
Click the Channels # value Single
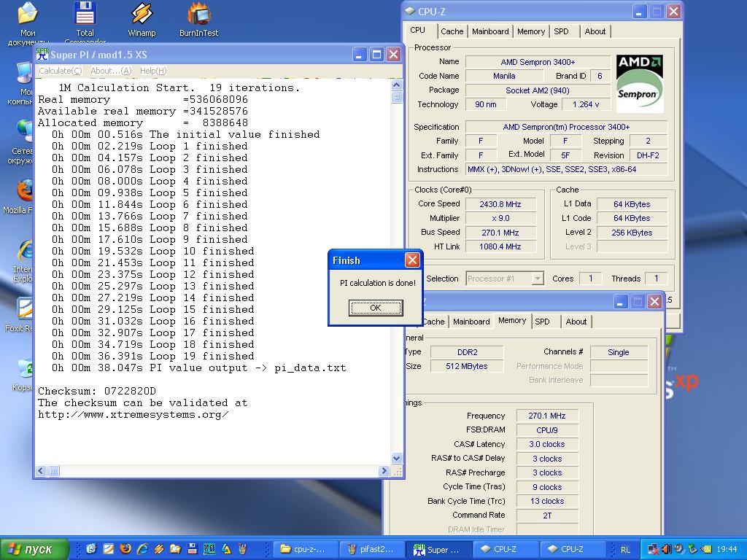(x=619, y=352)
